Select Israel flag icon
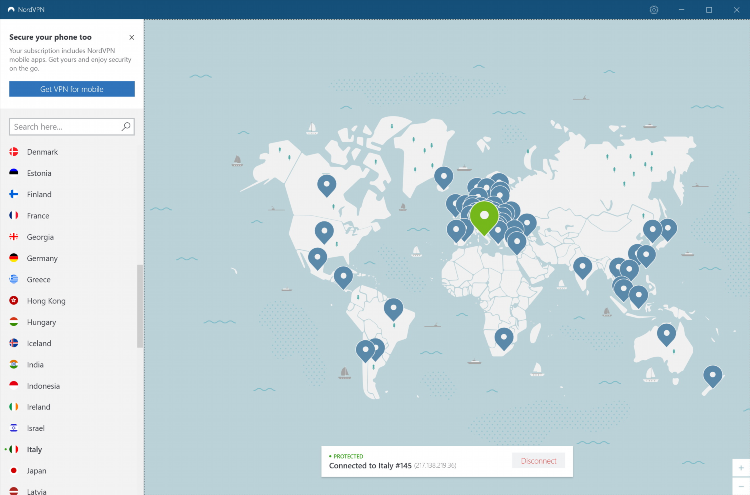Screen dimensions: 750x495 (x=14, y=428)
